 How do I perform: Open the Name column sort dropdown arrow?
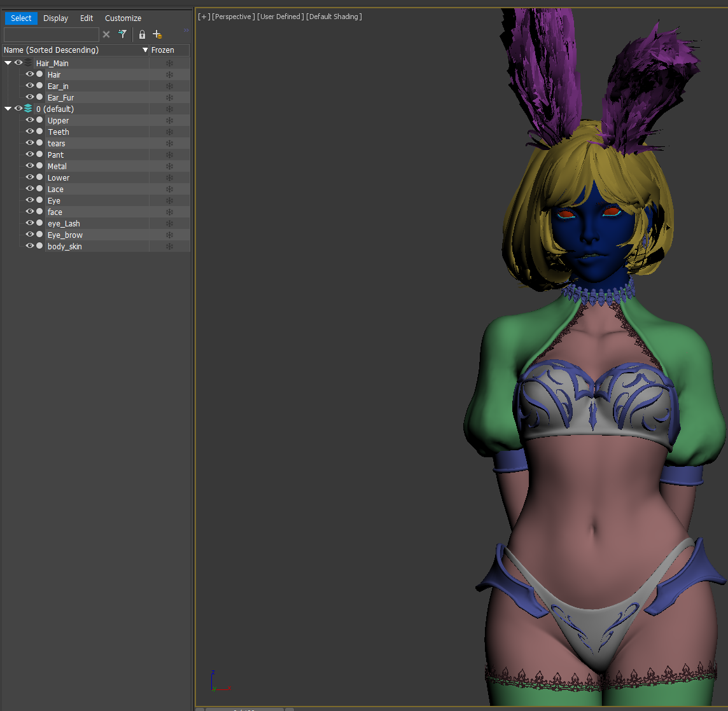tap(145, 50)
